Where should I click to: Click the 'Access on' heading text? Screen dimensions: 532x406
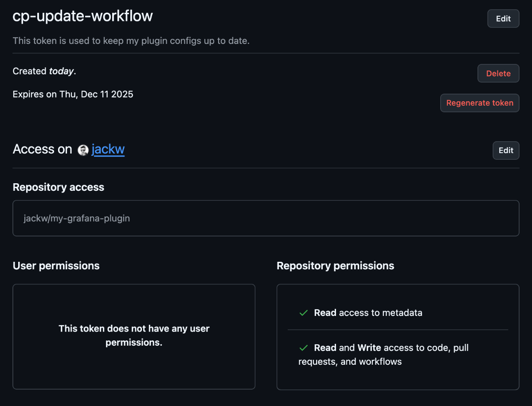(x=42, y=150)
